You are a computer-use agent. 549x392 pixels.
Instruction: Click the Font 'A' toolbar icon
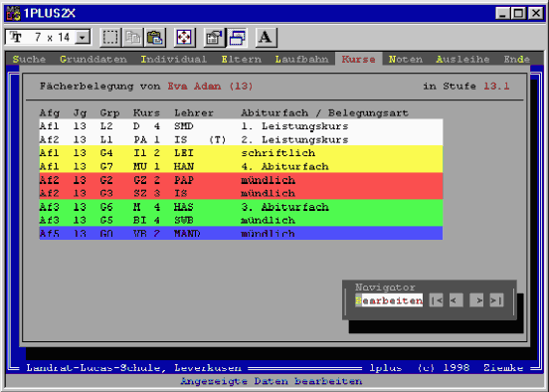266,37
